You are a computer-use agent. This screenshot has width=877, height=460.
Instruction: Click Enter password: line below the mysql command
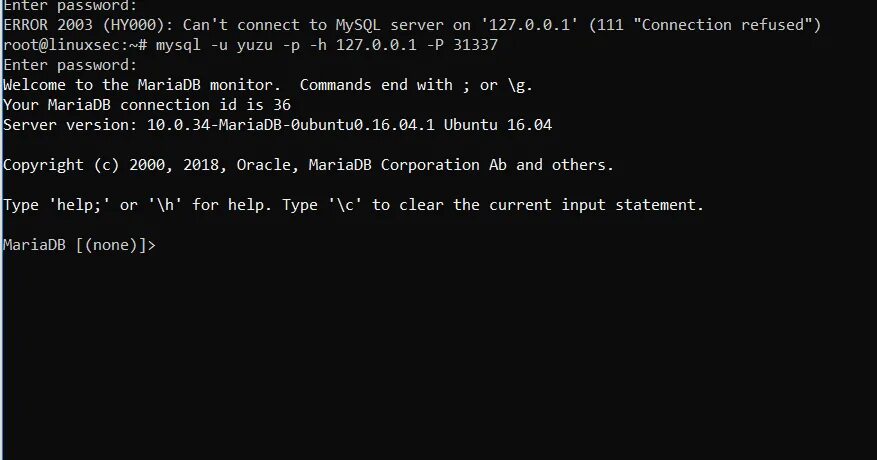pyautogui.click(x=70, y=65)
